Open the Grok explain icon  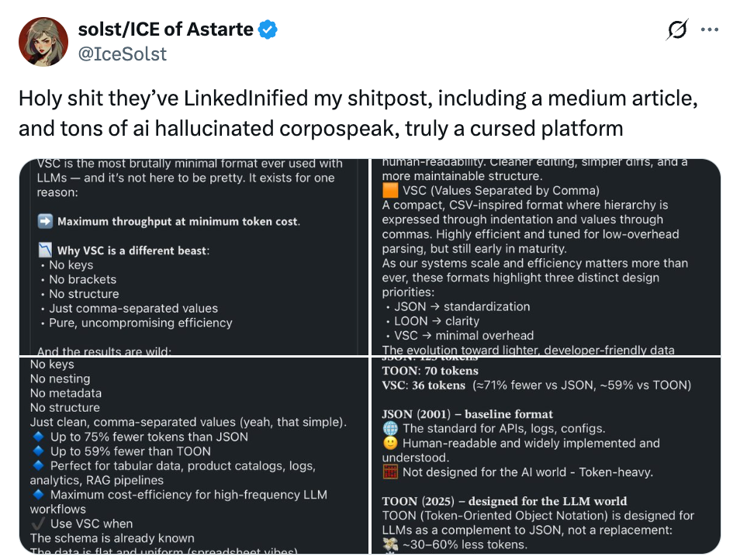tap(677, 30)
